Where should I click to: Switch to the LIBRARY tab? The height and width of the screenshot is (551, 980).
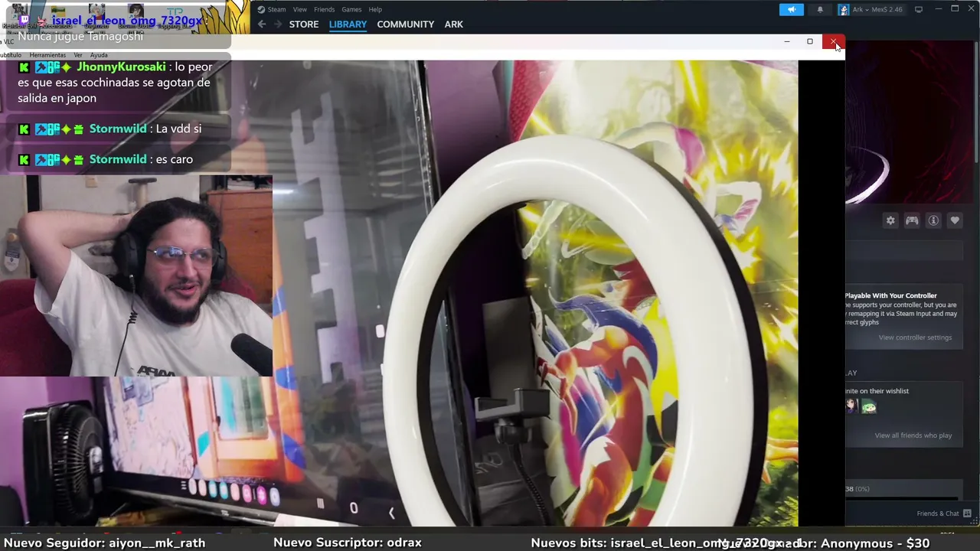click(x=348, y=24)
